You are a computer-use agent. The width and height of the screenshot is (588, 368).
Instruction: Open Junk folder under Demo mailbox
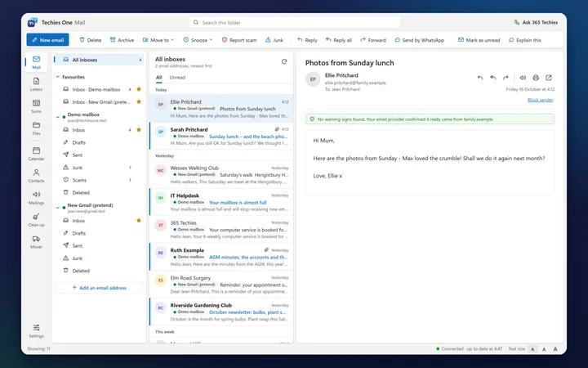99,168
